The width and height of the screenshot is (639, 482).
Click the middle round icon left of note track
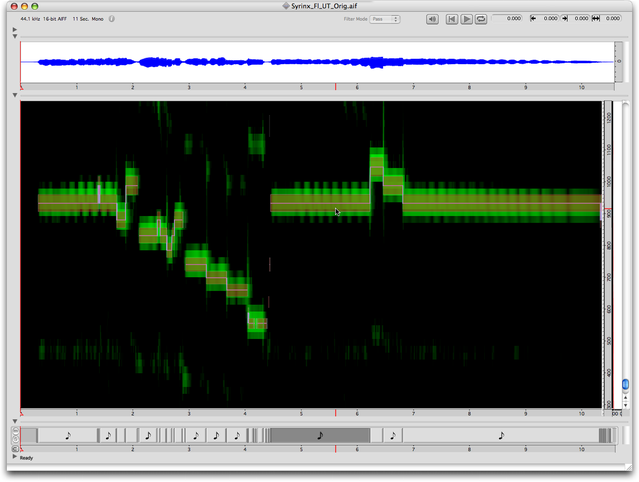coord(16,439)
